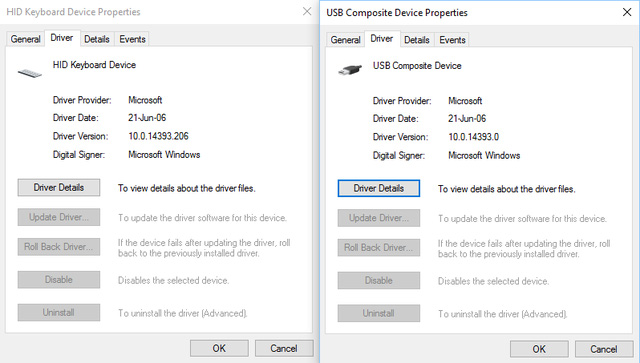Viewport: 640px width, 363px height.
Task: Click Microsoft provider value in HID Keyboard window
Action: pos(145,100)
